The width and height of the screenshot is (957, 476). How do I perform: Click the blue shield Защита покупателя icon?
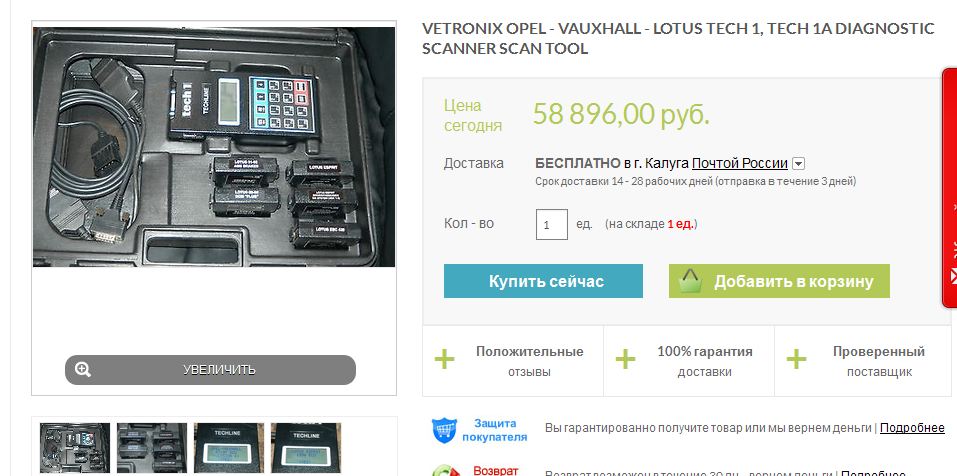(x=444, y=430)
